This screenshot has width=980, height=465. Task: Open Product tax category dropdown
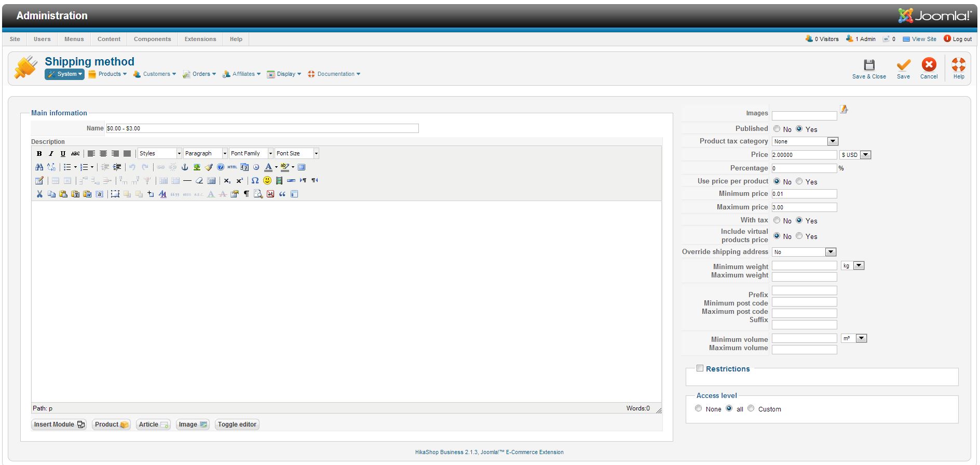click(805, 141)
